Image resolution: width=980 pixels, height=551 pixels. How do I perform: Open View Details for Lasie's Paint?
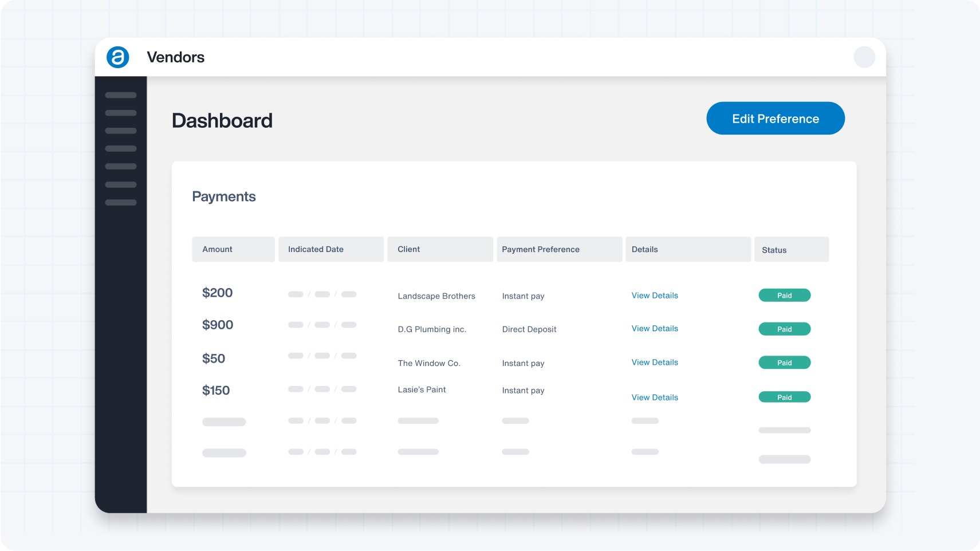(x=655, y=397)
